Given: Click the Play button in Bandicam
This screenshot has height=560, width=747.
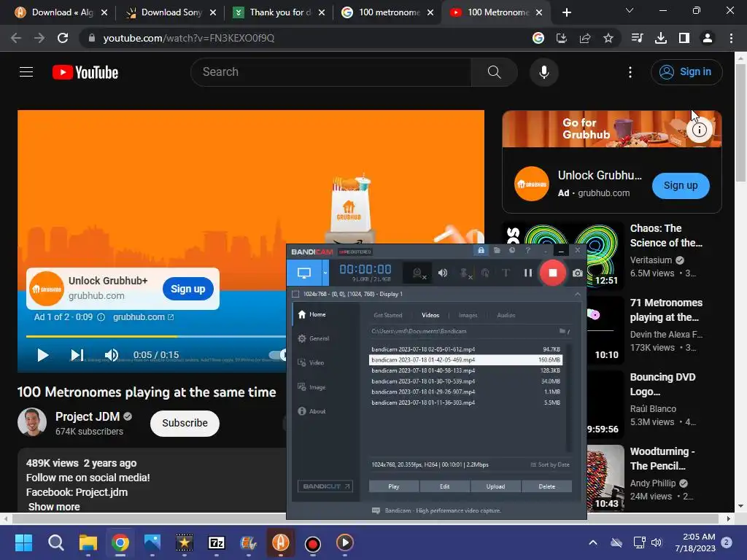Looking at the screenshot, I should pos(394,486).
